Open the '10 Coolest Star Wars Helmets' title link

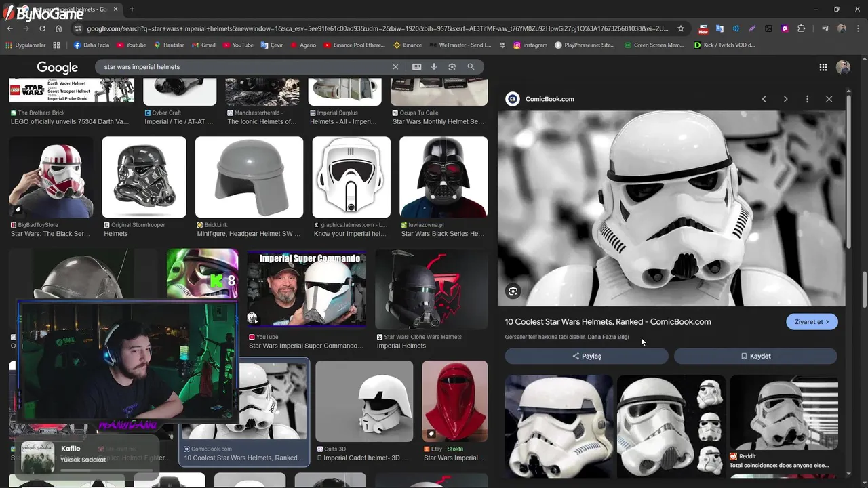608,322
